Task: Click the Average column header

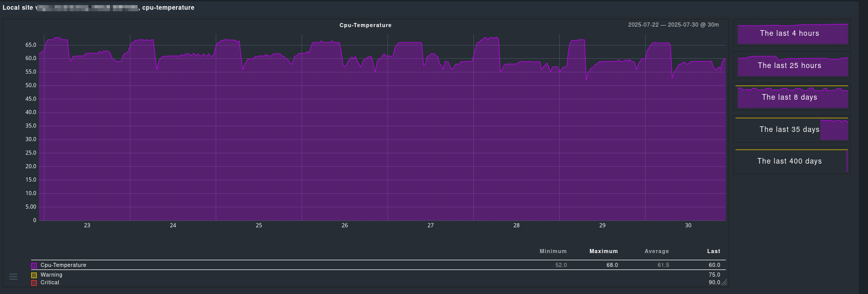Action: (656, 251)
